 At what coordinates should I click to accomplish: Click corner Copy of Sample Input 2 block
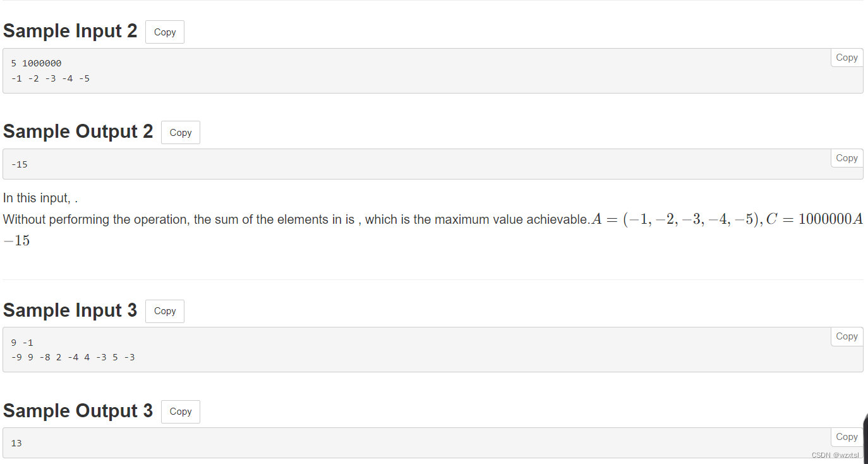(847, 58)
